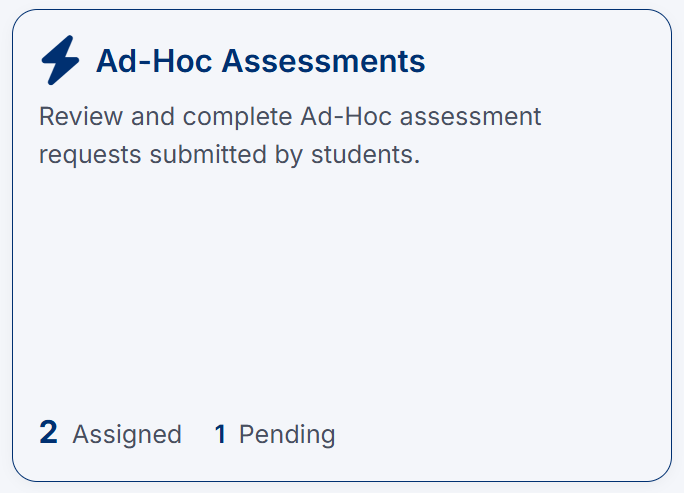Click the Assigned count number 2
Image resolution: width=684 pixels, height=493 pixels.
[48, 433]
